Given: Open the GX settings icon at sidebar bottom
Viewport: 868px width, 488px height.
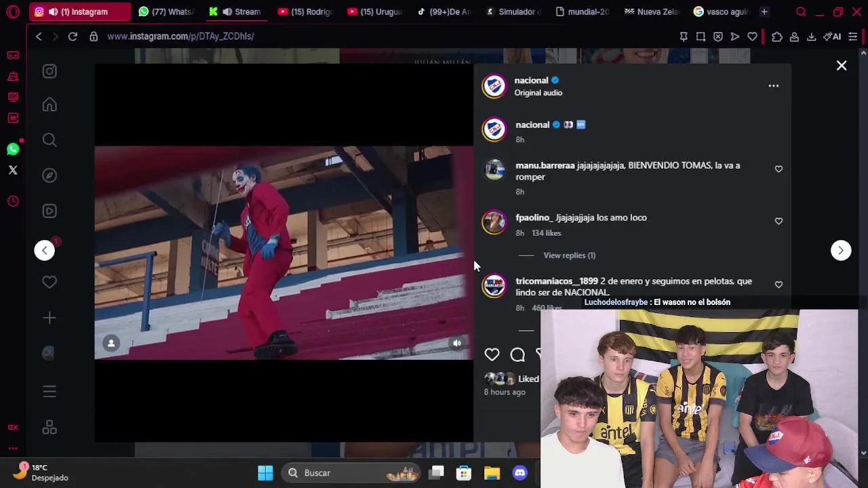Looking at the screenshot, I should 13,427.
